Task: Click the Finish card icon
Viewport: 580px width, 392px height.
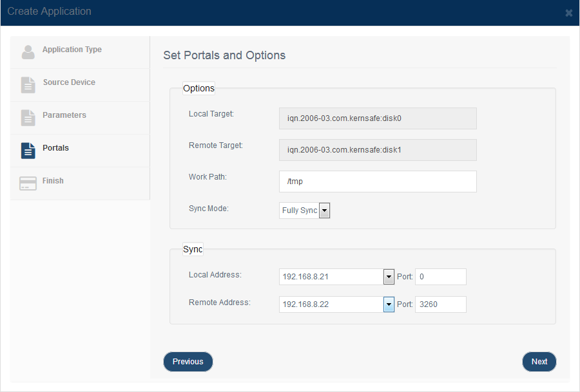Action: 28,183
